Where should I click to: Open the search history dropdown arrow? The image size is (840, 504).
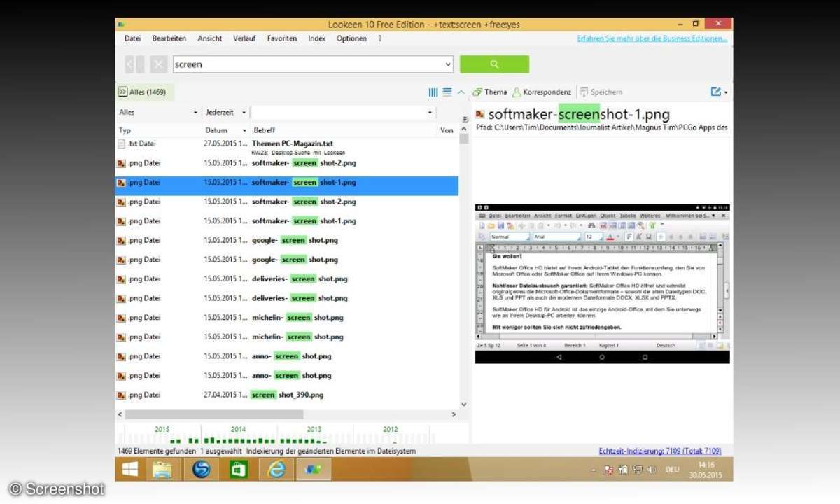[448, 64]
